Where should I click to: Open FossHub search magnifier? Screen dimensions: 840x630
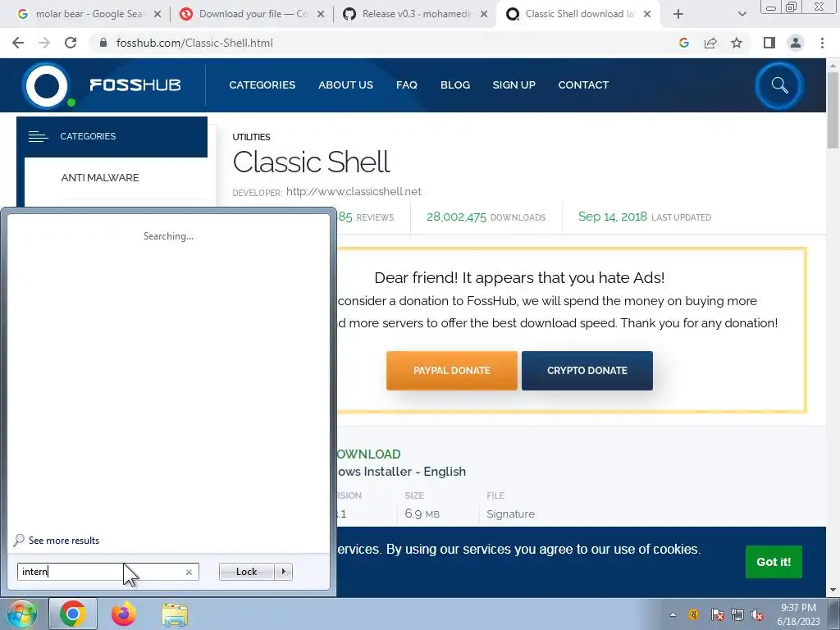coord(779,85)
